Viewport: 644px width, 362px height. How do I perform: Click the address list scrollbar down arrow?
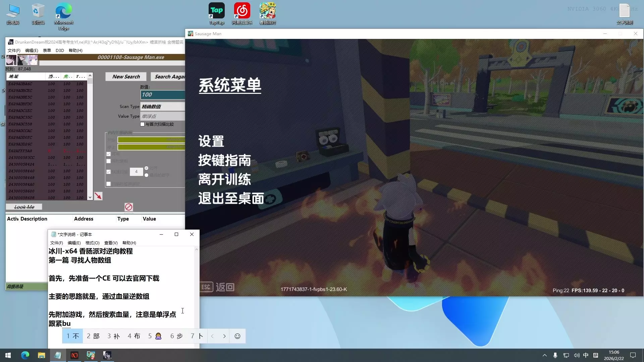(x=90, y=198)
